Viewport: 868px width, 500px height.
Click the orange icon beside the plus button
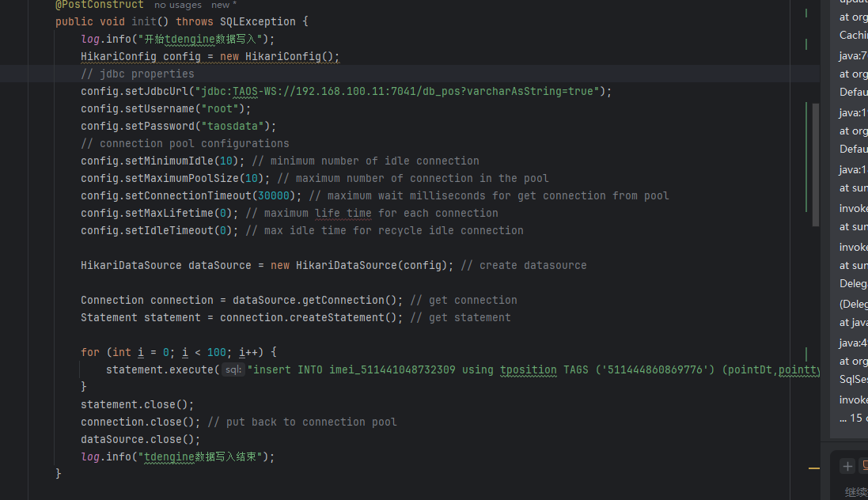(x=864, y=466)
